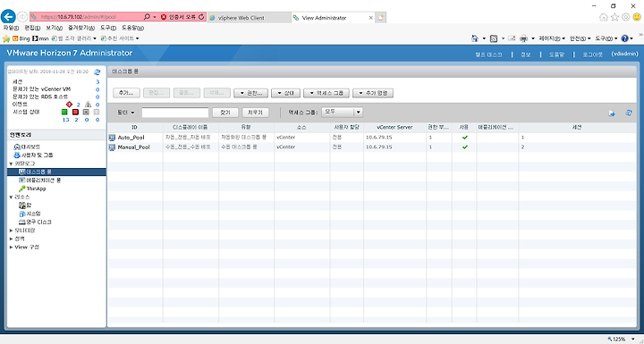Click the red certificate error icon
Screen dimensions: 644x344
[x=164, y=17]
